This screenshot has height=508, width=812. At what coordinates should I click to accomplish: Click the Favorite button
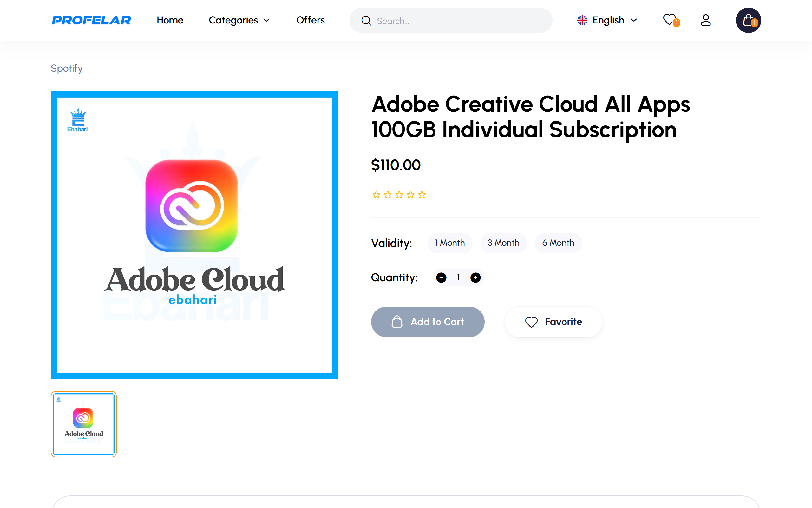pos(553,322)
